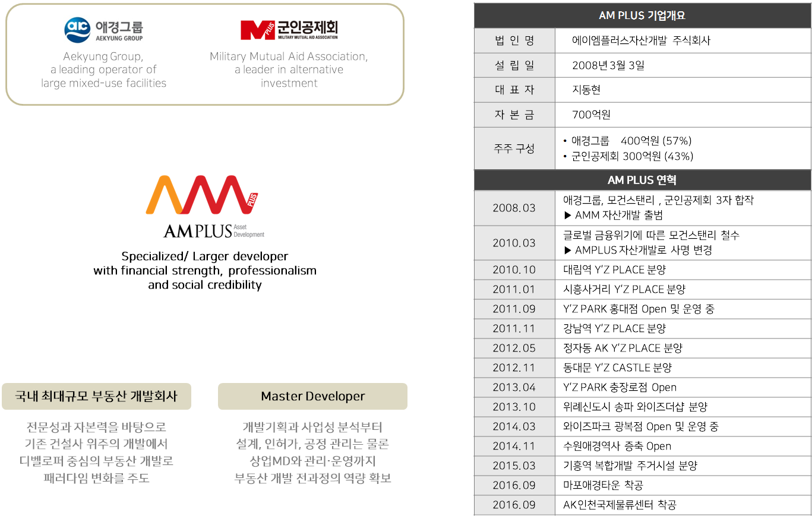Image resolution: width=812 pixels, height=516 pixels.
Task: Click 'AMM 자산개발 출범' history entry
Action: click(613, 215)
